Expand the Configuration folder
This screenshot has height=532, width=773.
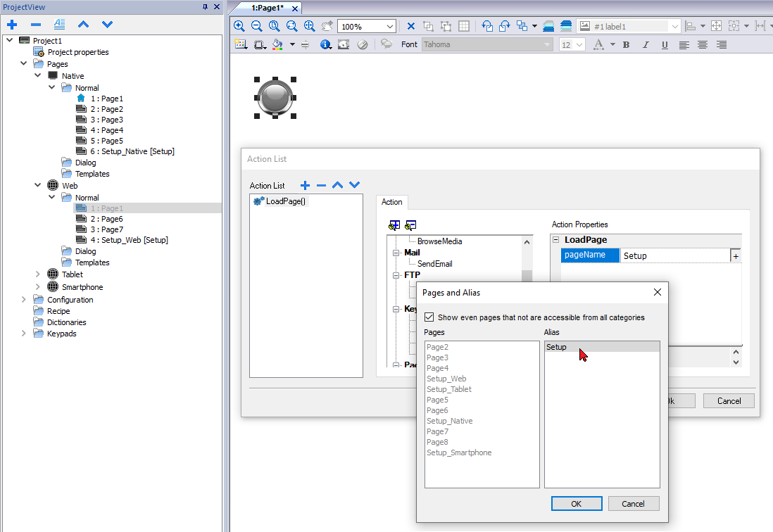point(25,300)
